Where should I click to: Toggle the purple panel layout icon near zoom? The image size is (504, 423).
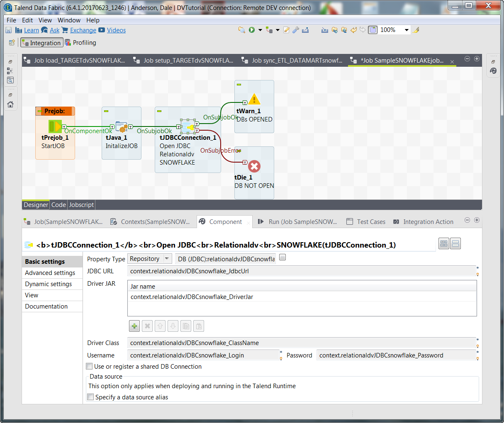(x=373, y=30)
